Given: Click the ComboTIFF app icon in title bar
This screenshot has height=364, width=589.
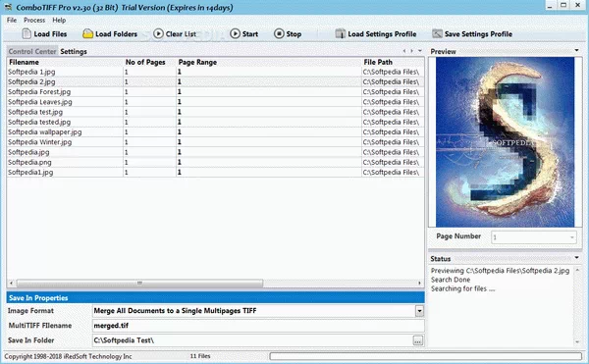Looking at the screenshot, I should (x=8, y=7).
